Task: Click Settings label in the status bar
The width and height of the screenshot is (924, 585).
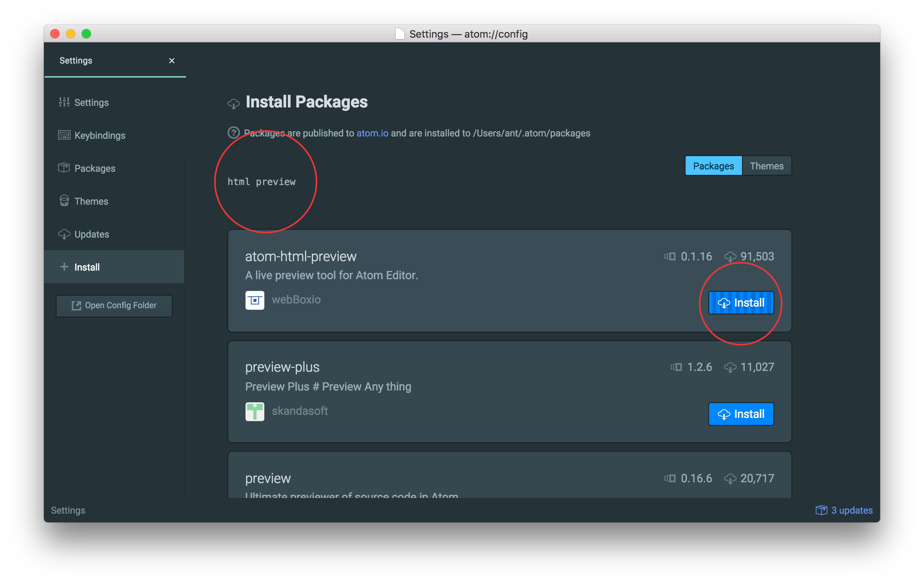Action: point(68,511)
